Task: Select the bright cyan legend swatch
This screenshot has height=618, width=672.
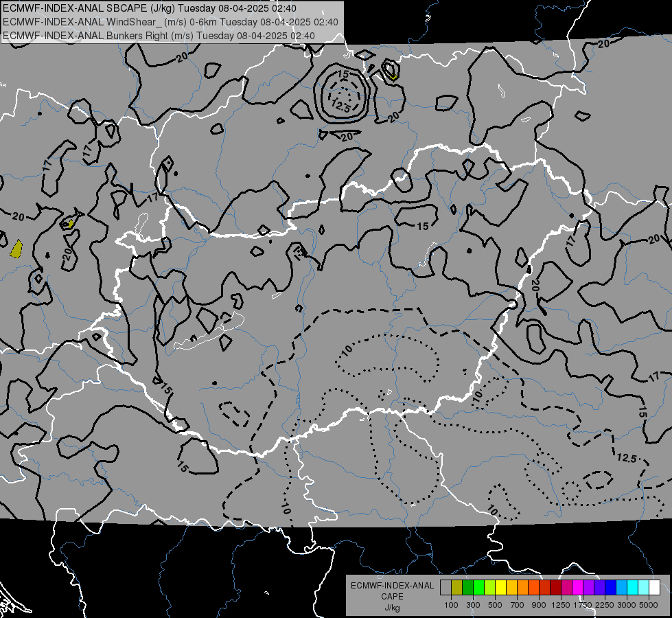Action: pyautogui.click(x=633, y=588)
